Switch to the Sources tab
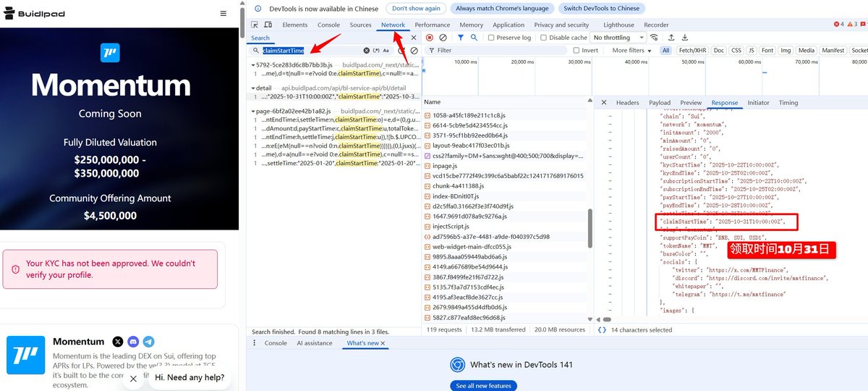The width and height of the screenshot is (868, 391). (360, 25)
